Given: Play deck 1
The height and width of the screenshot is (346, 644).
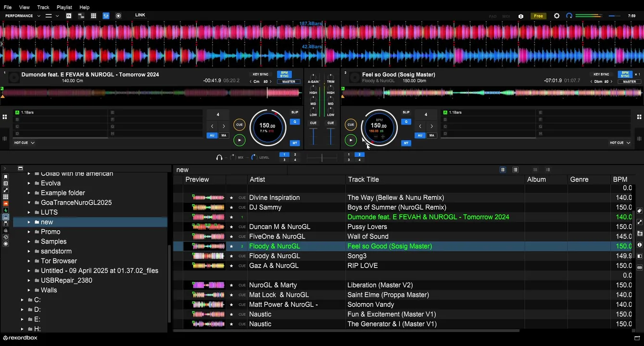Looking at the screenshot, I should tap(239, 140).
